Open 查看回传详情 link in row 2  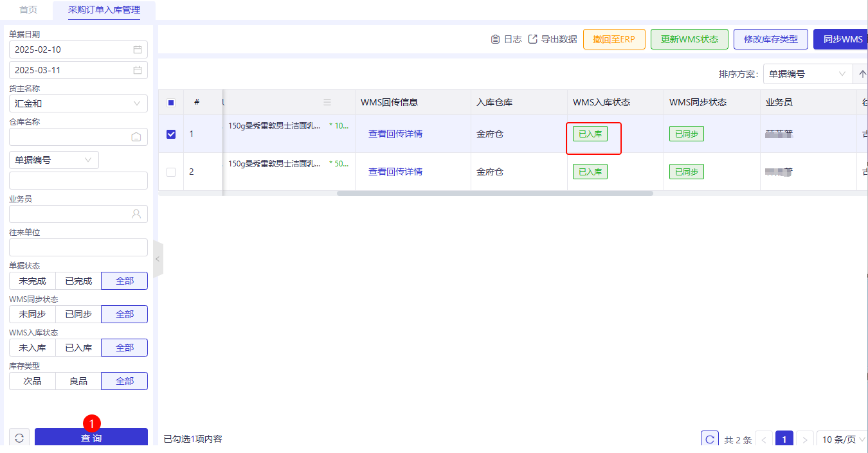tap(395, 172)
